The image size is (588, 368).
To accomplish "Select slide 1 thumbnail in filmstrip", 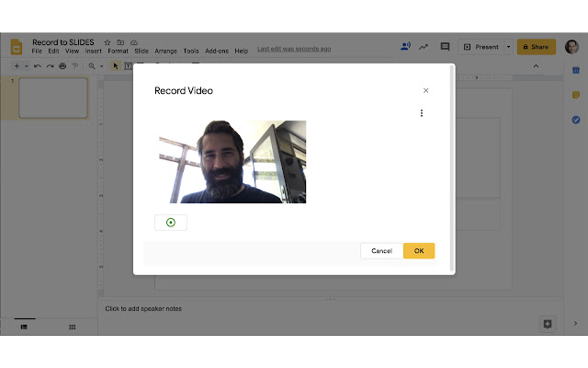I will point(53,98).
